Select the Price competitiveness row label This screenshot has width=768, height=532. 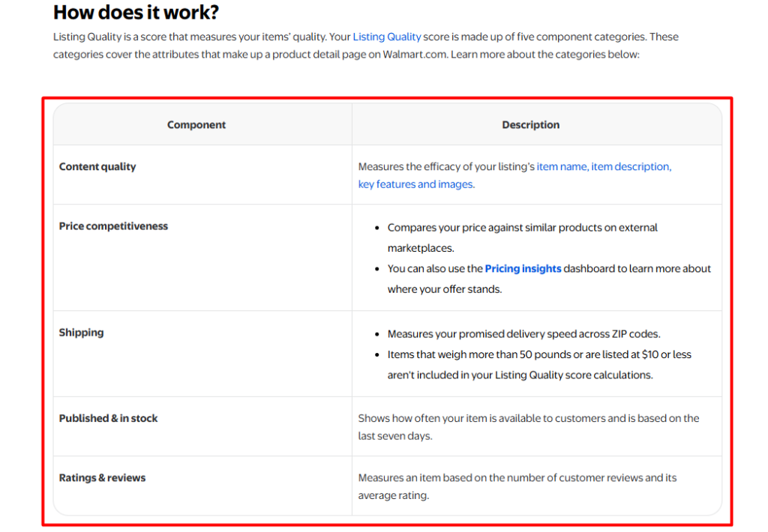113,226
